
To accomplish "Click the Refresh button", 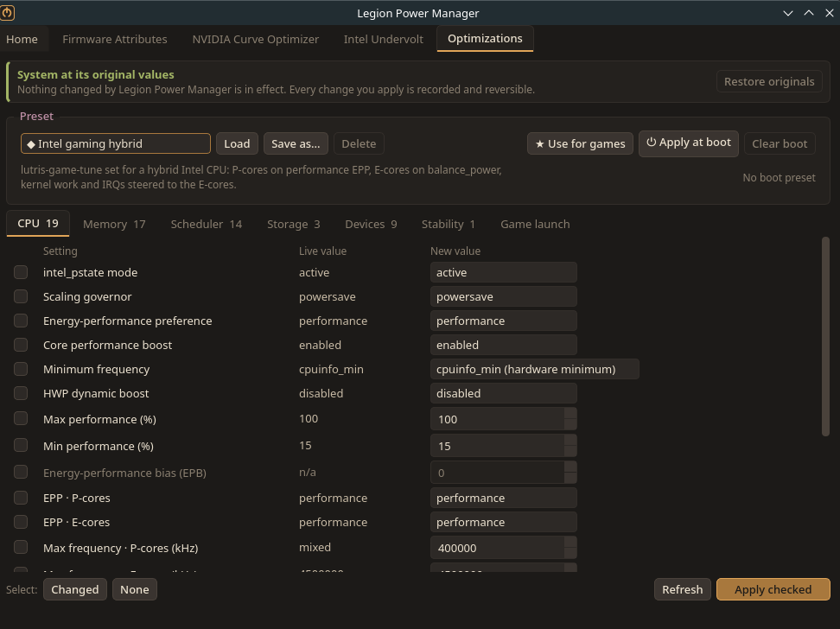I will (x=683, y=589).
